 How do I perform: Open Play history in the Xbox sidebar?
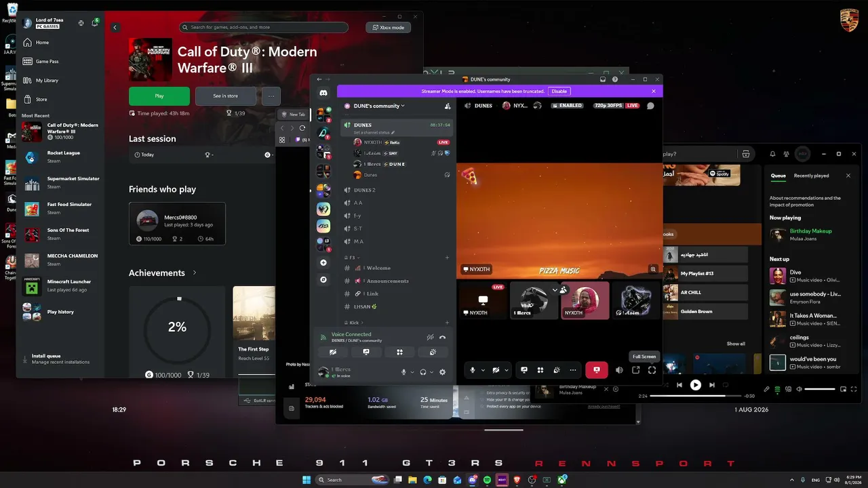[x=60, y=312]
